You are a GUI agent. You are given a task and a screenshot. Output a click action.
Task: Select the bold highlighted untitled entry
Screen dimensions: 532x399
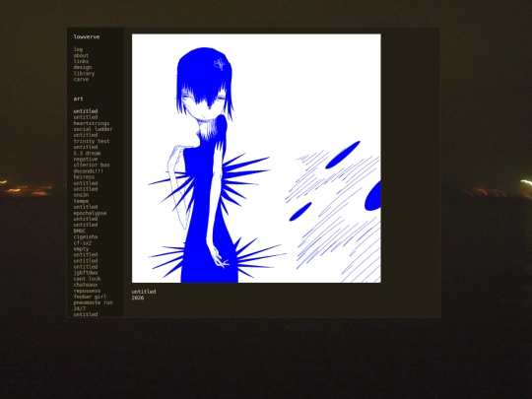click(x=86, y=111)
